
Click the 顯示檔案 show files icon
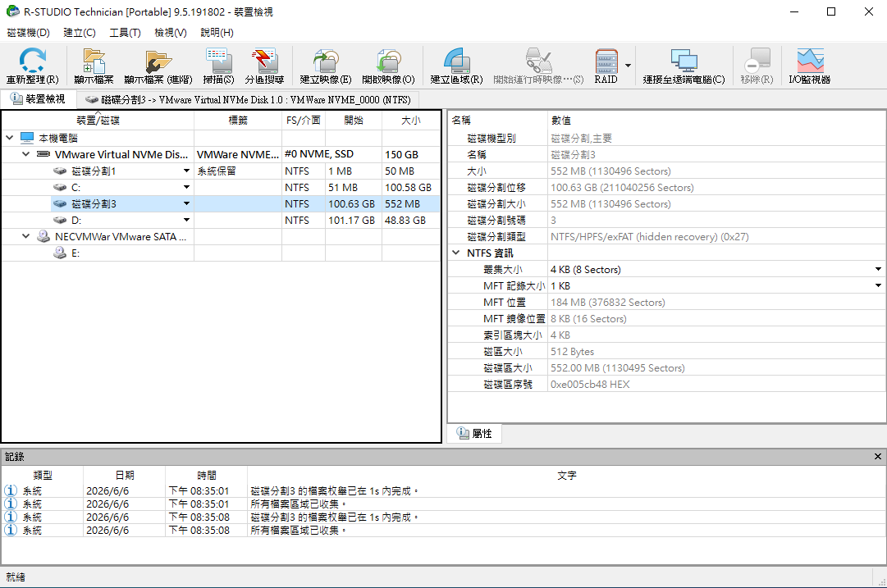94,61
